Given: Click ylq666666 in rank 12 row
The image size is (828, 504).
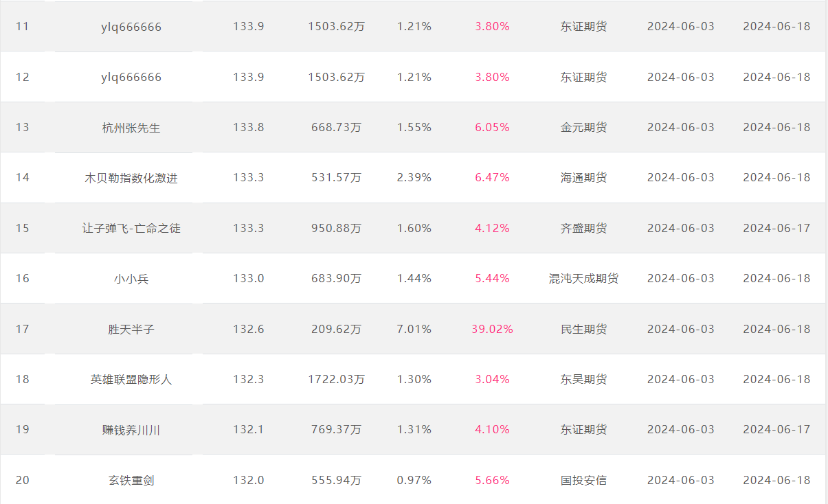Looking at the screenshot, I should [x=131, y=77].
